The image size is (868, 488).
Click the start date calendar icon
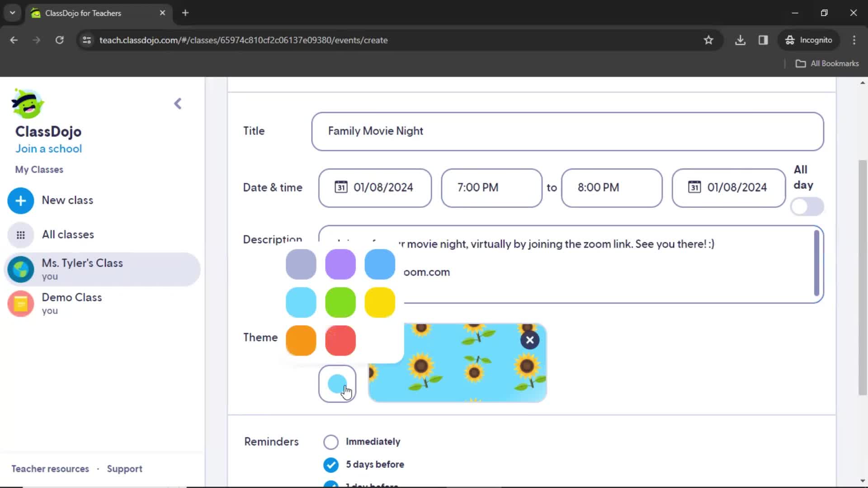click(341, 187)
